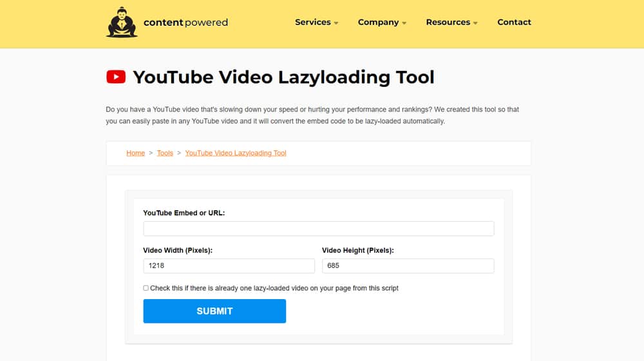Viewport: 644px width, 361px height.
Task: Click the "Do you have a YouTube video" paragraph
Action: tap(312, 115)
